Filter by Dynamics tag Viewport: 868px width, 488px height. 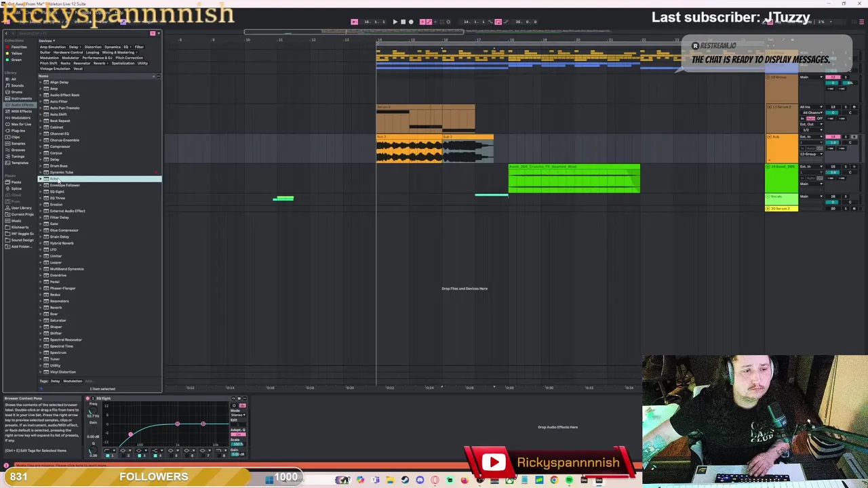[113, 47]
